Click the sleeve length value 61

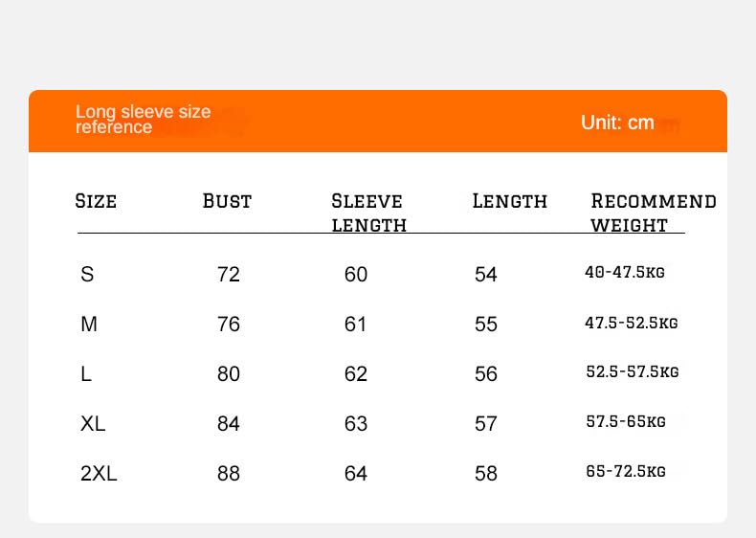click(356, 325)
